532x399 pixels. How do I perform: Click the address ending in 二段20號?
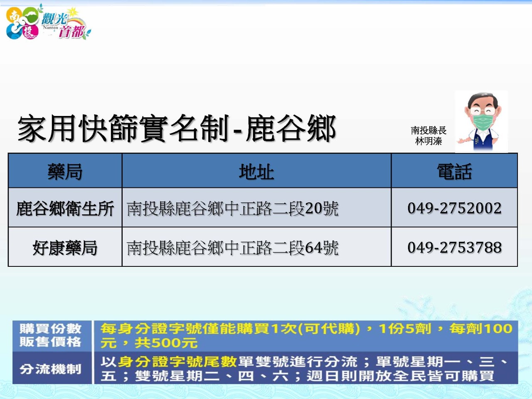233,208
